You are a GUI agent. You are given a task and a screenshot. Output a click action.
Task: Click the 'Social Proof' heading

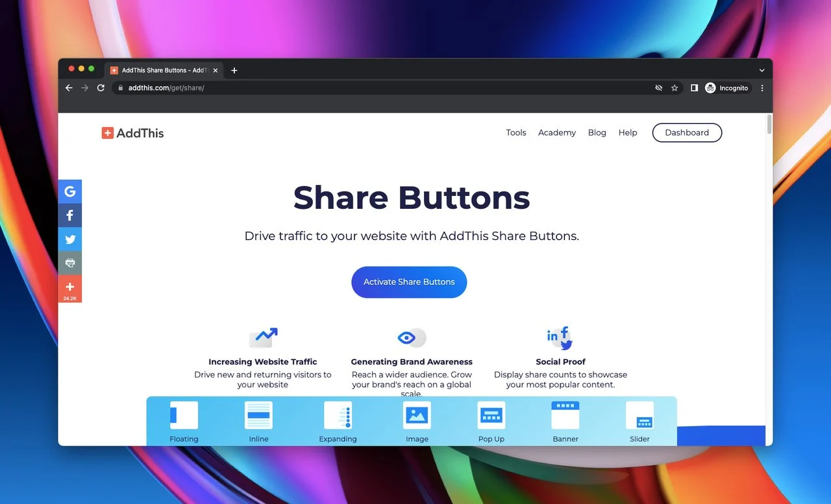(x=561, y=362)
